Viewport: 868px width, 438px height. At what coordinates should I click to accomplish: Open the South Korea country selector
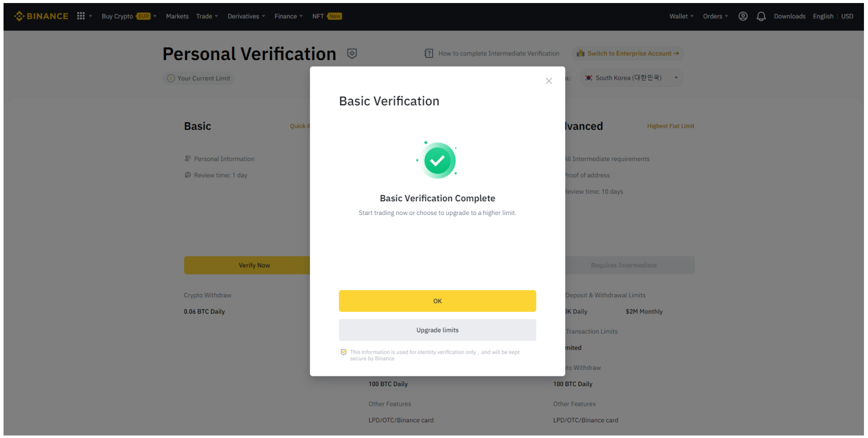click(x=631, y=78)
